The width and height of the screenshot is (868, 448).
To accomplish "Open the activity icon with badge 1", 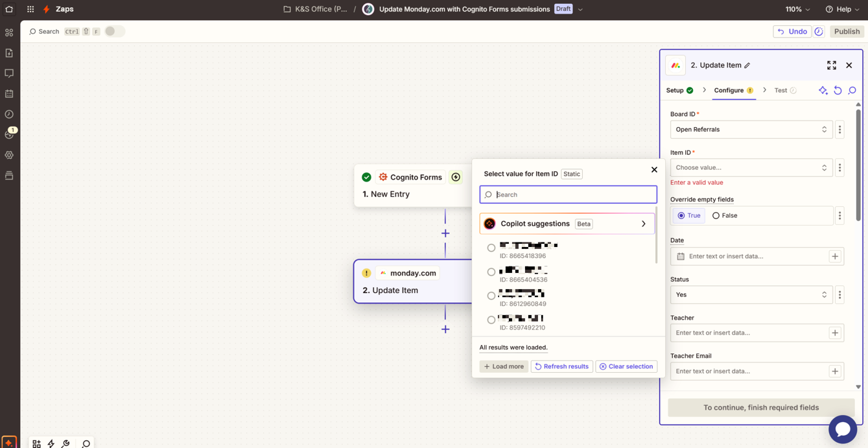I will click(x=9, y=134).
